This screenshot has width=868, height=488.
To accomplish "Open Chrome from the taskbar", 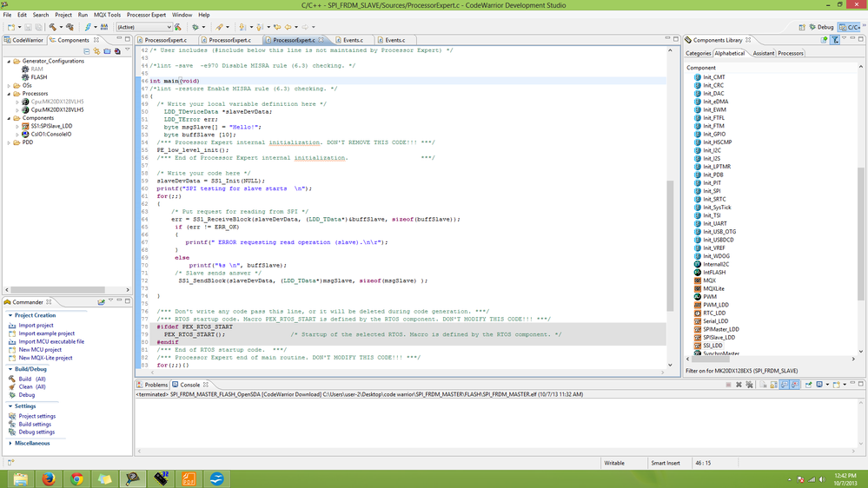I will click(77, 478).
